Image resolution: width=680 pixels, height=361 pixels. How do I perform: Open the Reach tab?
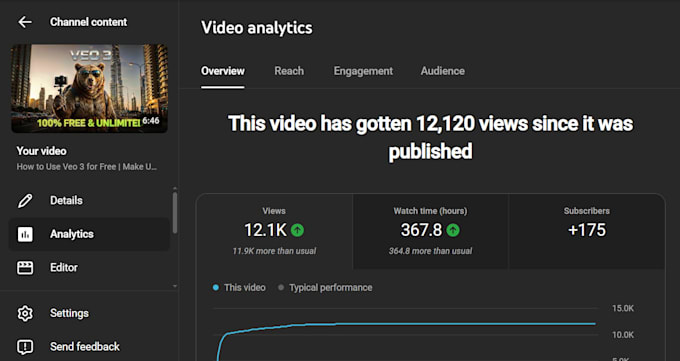[x=289, y=71]
